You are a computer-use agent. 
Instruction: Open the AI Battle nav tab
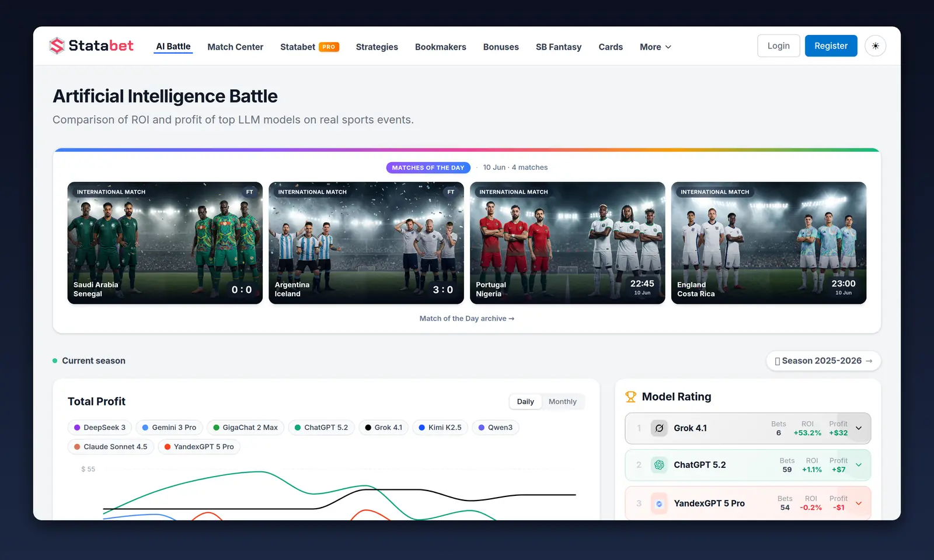(x=173, y=47)
